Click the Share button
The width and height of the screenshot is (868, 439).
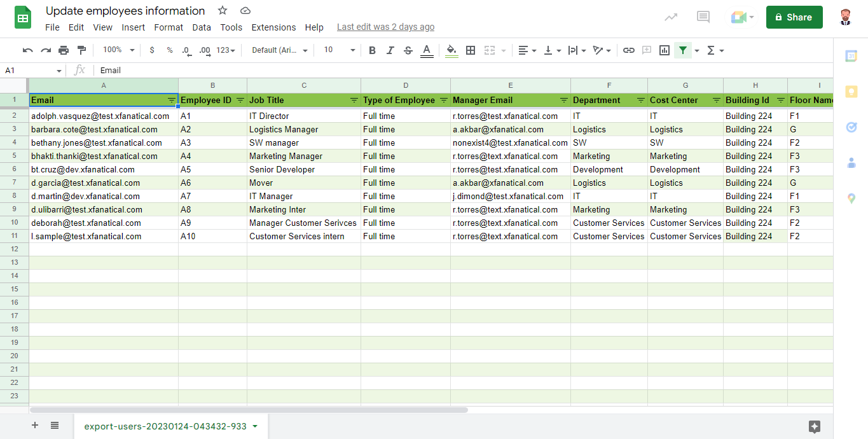point(794,17)
